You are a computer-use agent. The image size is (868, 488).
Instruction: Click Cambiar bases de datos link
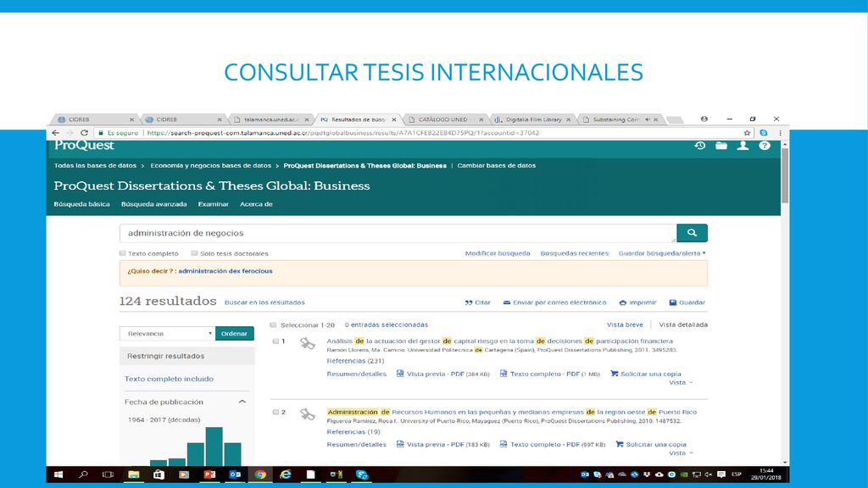[497, 165]
